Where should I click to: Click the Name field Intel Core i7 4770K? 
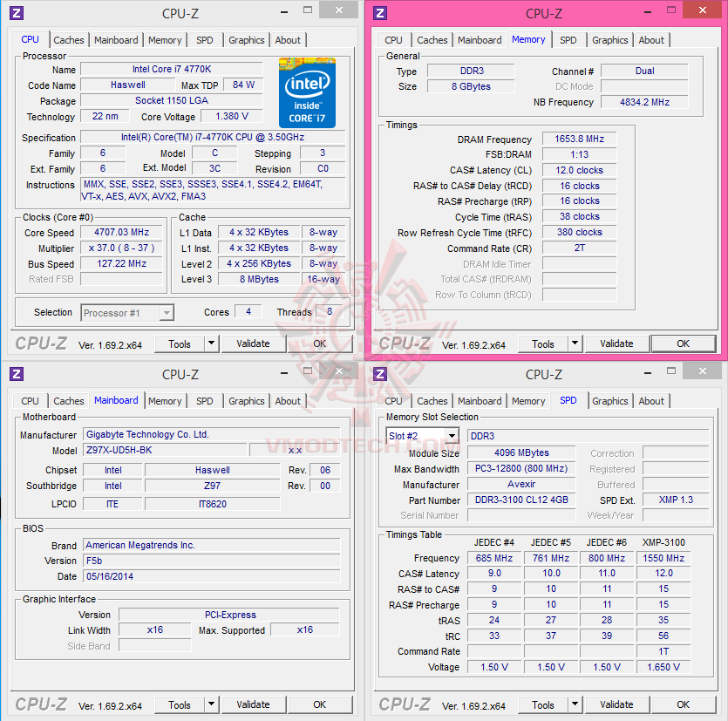172,69
